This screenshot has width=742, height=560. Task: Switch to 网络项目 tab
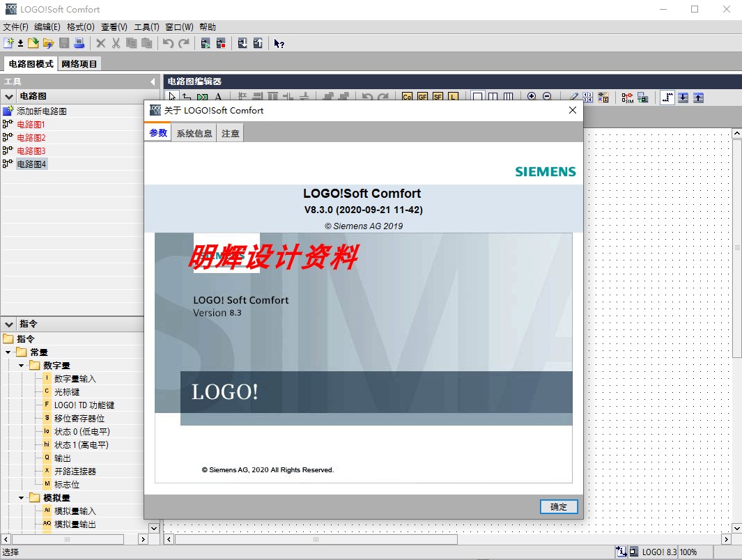point(79,64)
